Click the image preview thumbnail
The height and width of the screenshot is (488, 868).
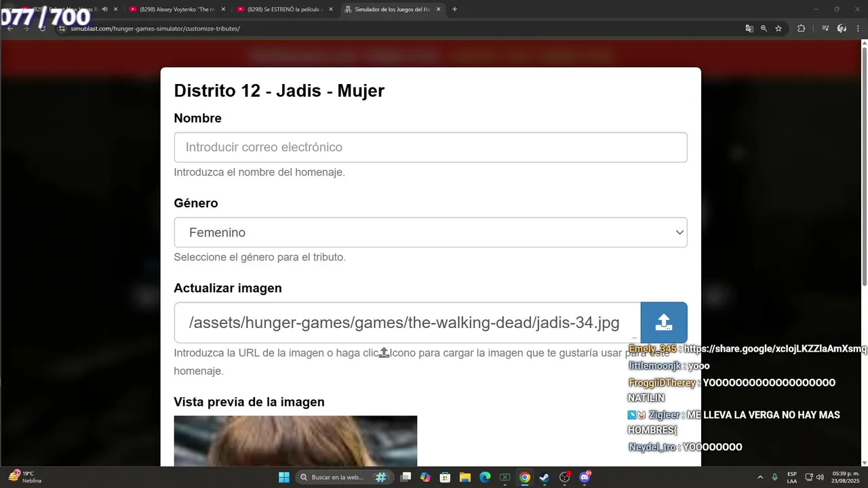[x=296, y=441]
